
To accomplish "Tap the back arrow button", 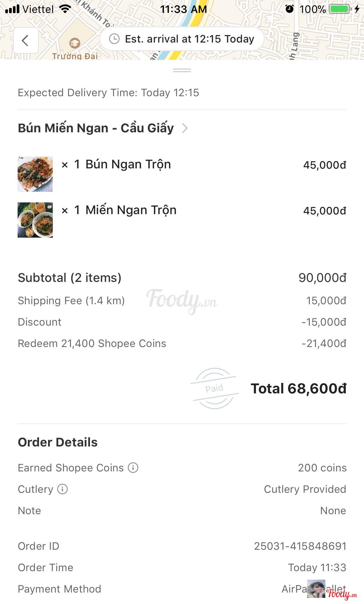I will [26, 40].
